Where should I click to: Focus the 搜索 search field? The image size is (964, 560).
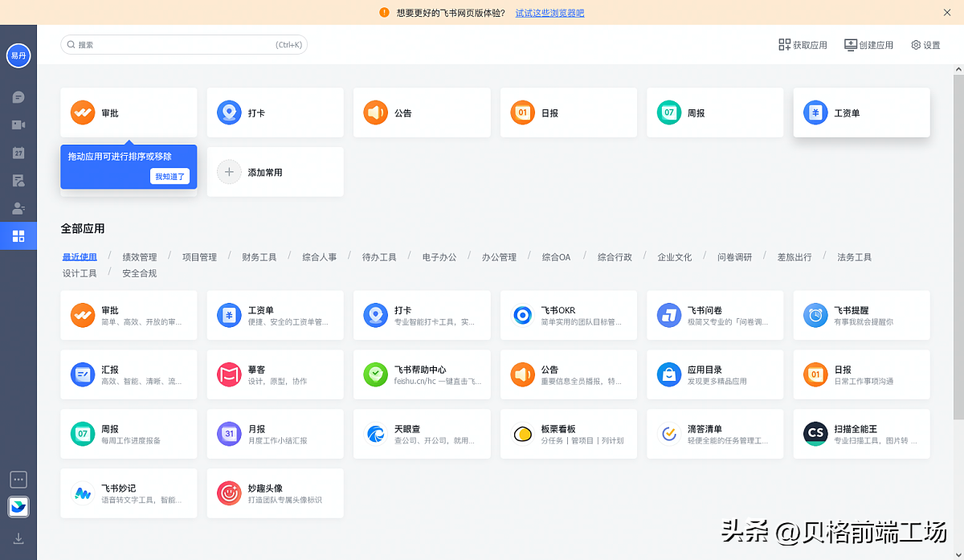point(184,45)
